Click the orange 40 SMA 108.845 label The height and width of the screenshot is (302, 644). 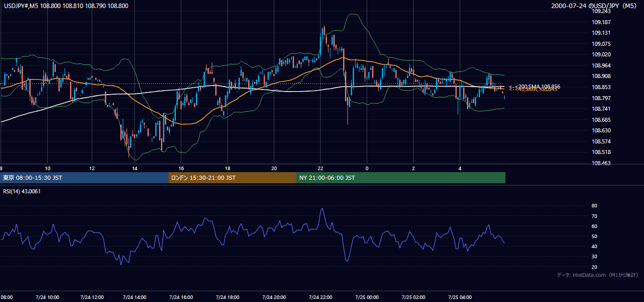click(x=533, y=90)
